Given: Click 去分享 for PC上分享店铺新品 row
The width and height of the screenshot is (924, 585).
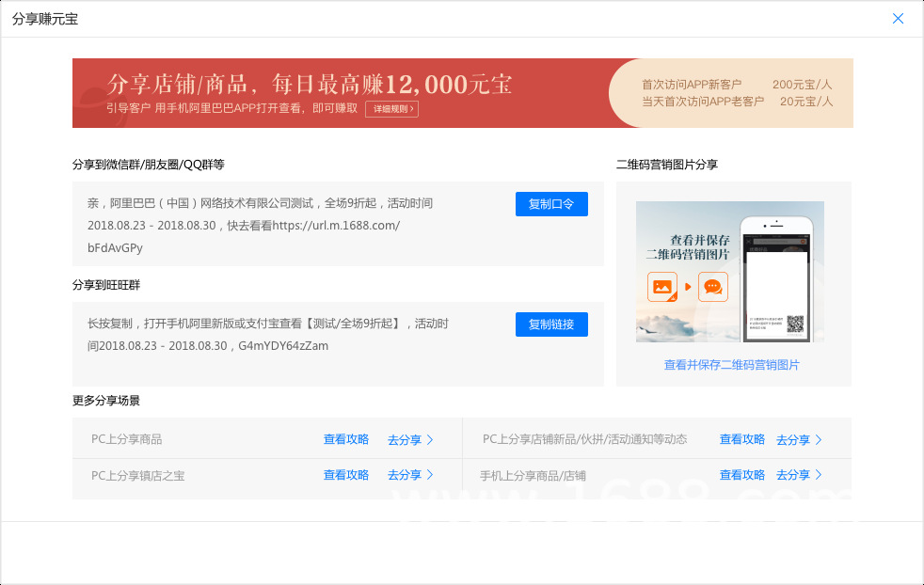Looking at the screenshot, I should tap(793, 439).
